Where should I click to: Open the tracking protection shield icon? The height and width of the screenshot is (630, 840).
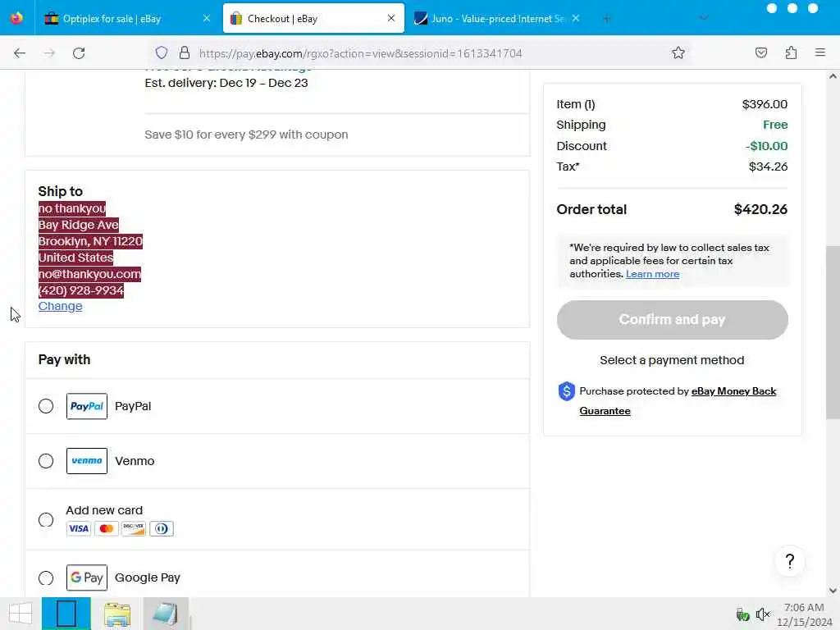point(162,52)
